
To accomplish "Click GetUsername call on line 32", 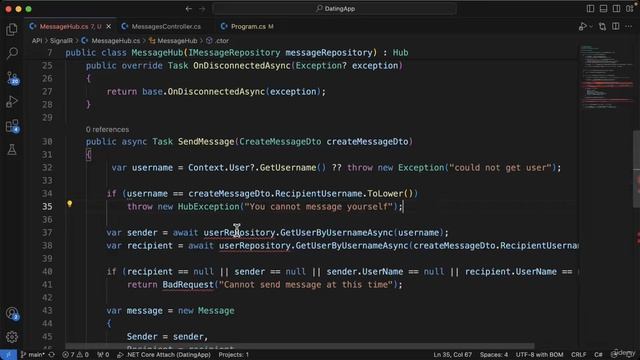I will (x=288, y=168).
